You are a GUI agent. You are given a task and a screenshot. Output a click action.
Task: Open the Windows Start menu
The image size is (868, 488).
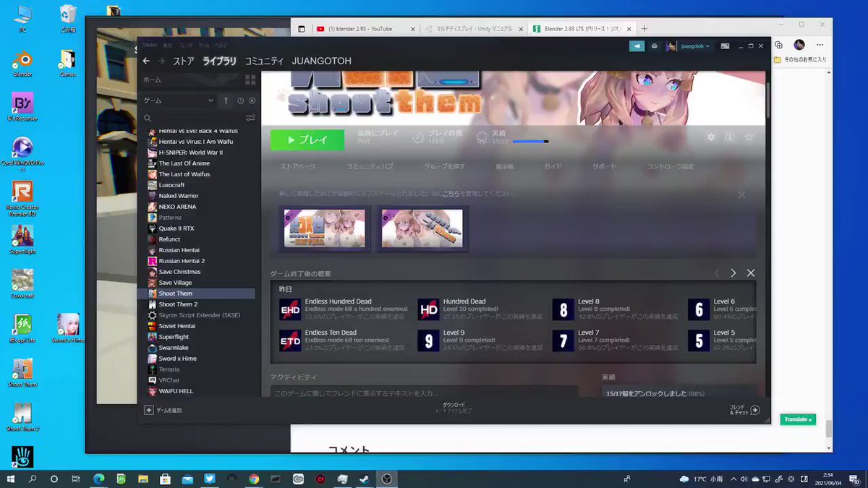pos(11,479)
